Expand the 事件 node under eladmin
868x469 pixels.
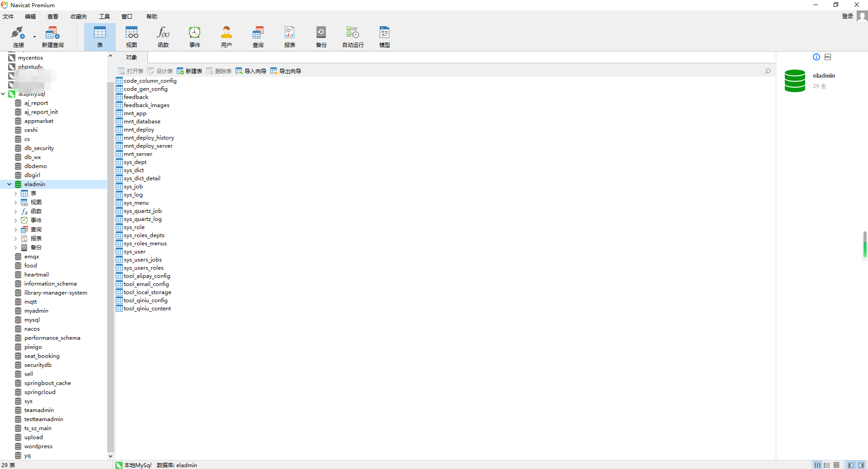click(15, 220)
